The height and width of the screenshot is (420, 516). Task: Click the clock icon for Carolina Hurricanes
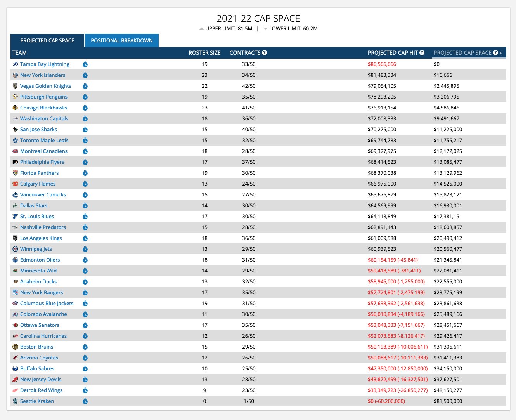point(85,336)
